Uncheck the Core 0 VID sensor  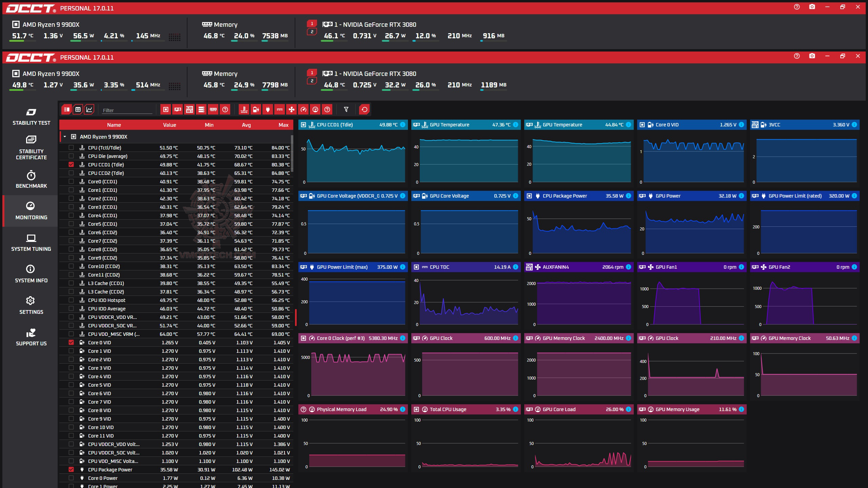pos(71,343)
